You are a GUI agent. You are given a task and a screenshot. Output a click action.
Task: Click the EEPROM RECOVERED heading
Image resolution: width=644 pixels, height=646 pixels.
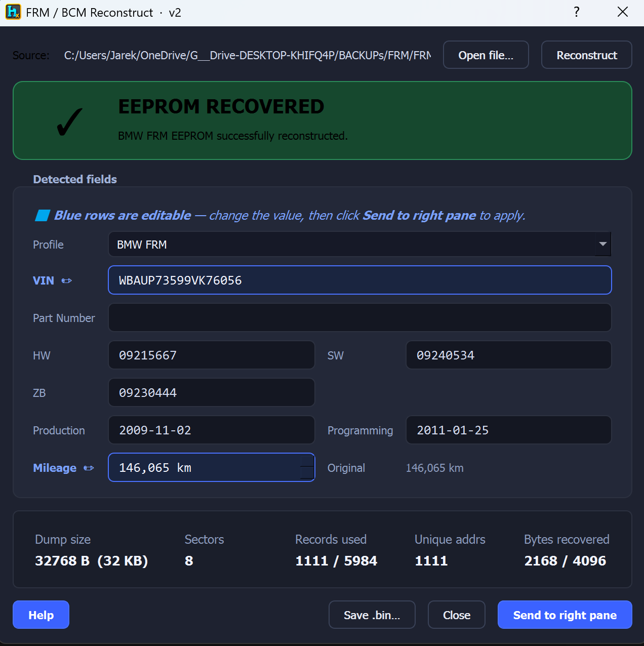(221, 107)
